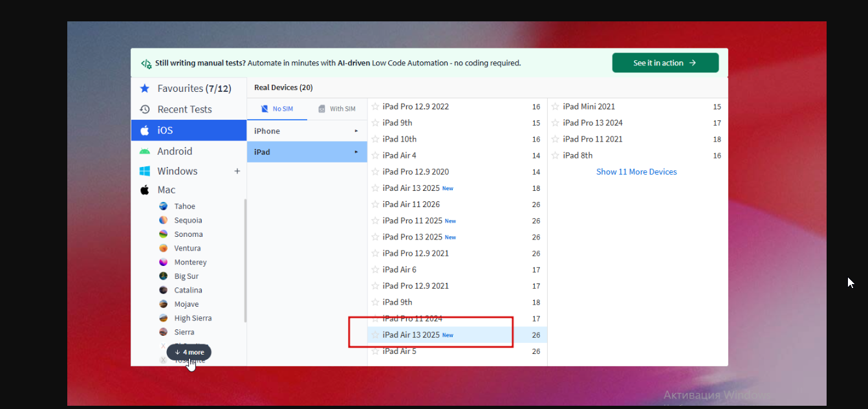Launch iPad Mini 2021 device
Screen dimensions: 868x409
coord(638,106)
